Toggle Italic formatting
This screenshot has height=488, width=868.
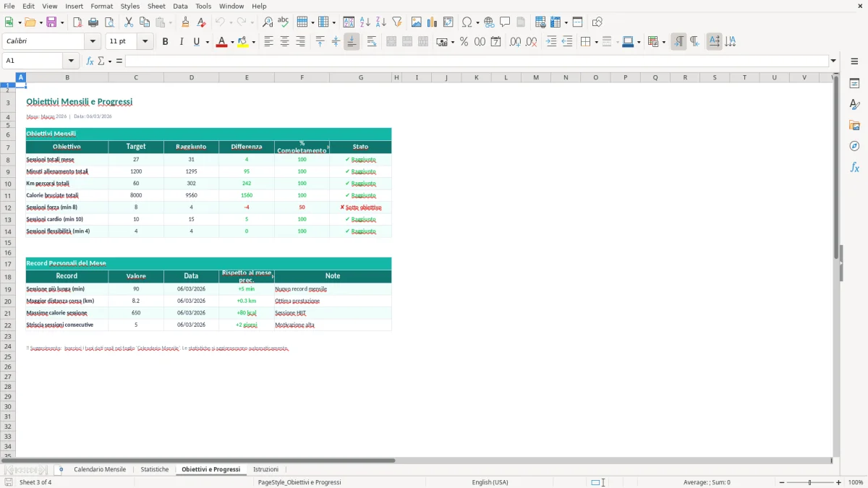pyautogui.click(x=181, y=42)
